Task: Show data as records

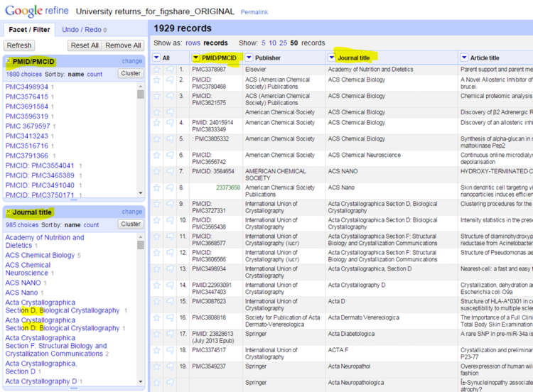Action: (215, 43)
